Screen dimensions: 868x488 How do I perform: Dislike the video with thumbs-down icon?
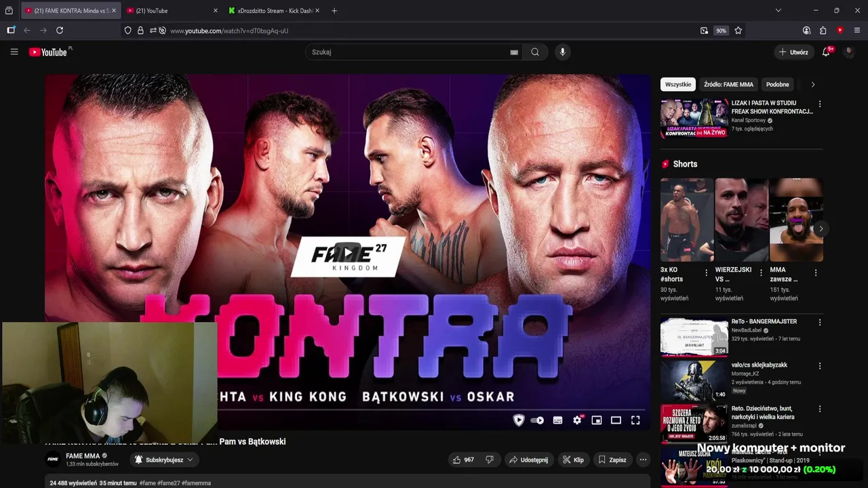(490, 460)
